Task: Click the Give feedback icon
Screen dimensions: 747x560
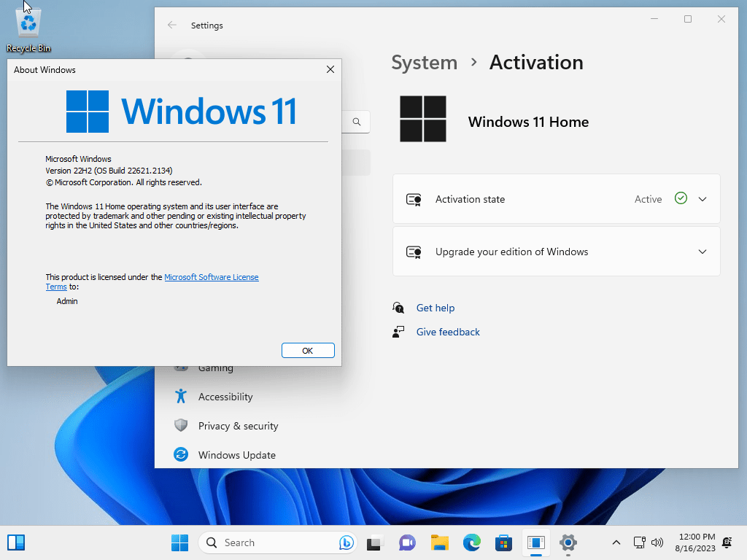Action: tap(398, 332)
